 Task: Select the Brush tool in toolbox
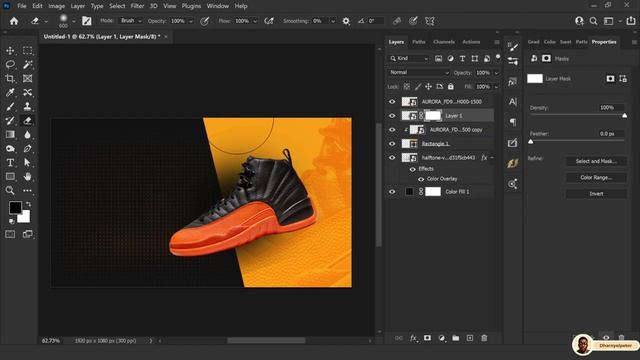click(10, 107)
